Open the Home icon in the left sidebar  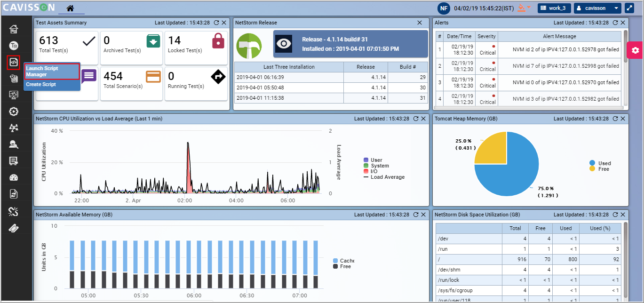click(14, 29)
